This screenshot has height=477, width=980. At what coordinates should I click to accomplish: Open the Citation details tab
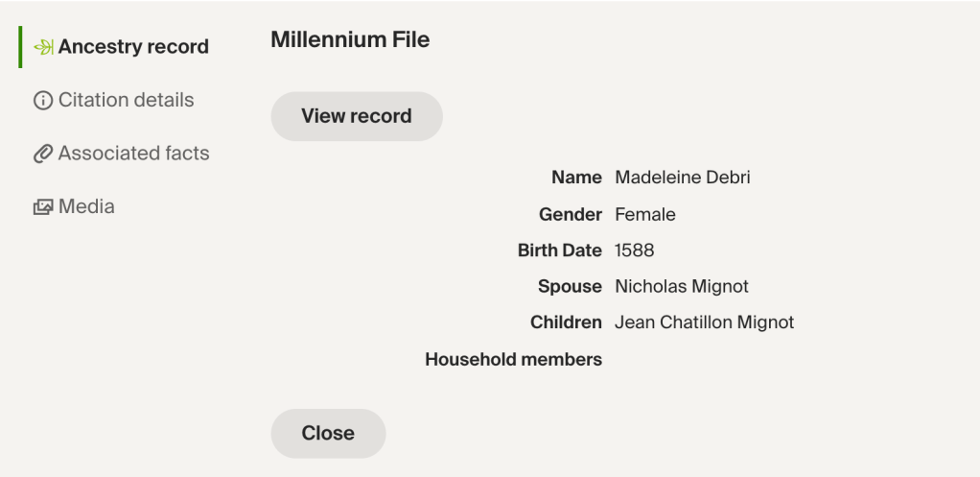click(x=126, y=100)
